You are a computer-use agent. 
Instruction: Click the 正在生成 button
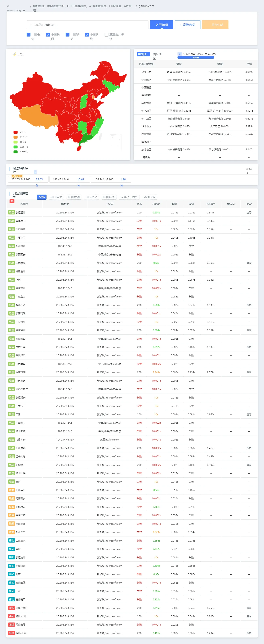pyautogui.click(x=215, y=25)
